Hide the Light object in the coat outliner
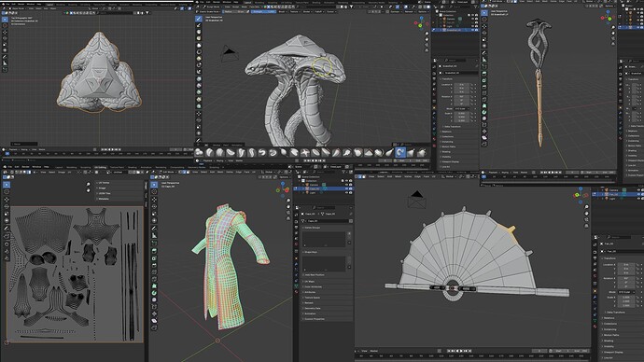644x362 pixels. (346, 193)
